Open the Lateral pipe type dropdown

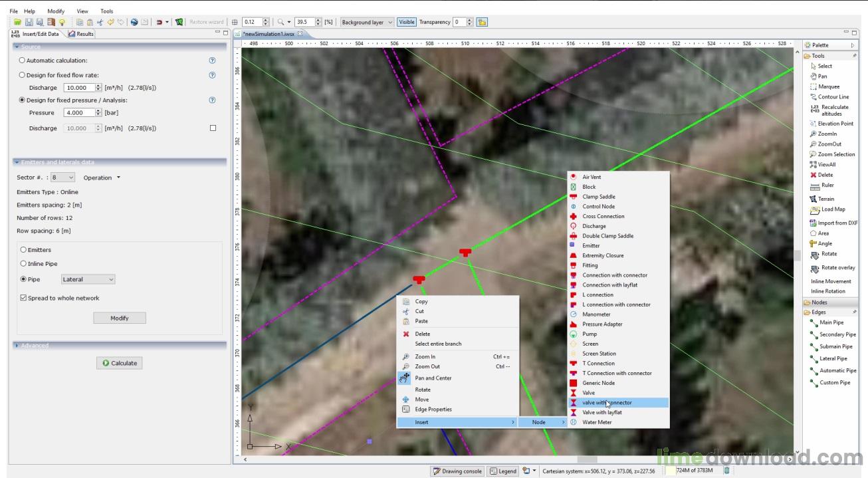88,280
